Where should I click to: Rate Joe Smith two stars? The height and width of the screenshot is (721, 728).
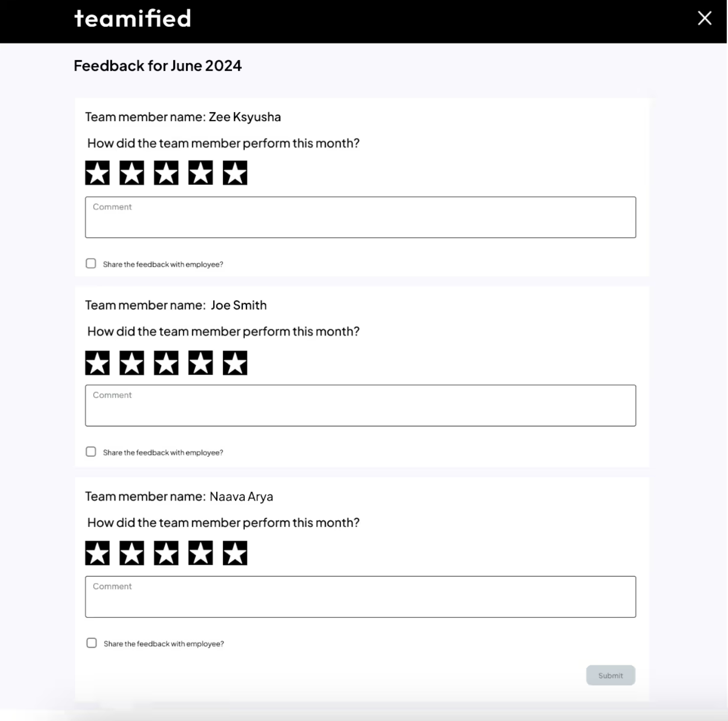pyautogui.click(x=131, y=363)
